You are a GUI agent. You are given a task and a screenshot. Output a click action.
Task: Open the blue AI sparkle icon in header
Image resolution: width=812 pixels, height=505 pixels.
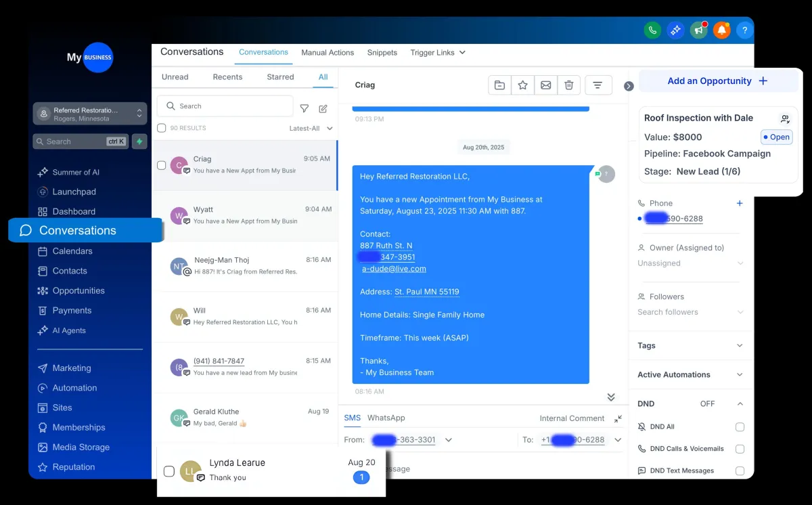pyautogui.click(x=675, y=30)
